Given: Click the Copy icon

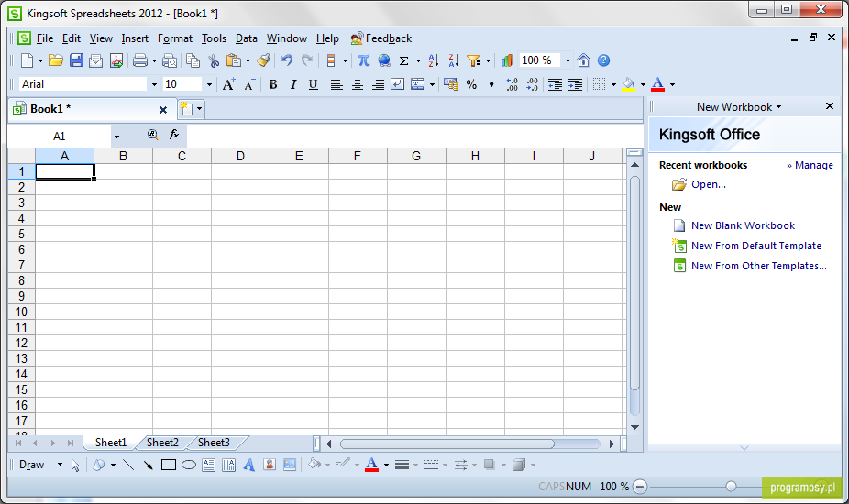Looking at the screenshot, I should click(193, 60).
